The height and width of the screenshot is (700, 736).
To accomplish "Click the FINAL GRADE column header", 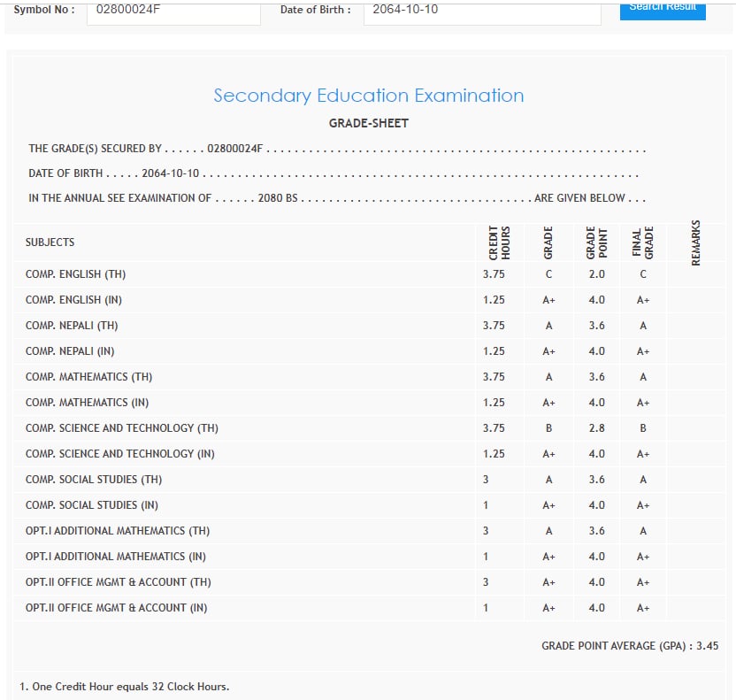I will click(643, 242).
